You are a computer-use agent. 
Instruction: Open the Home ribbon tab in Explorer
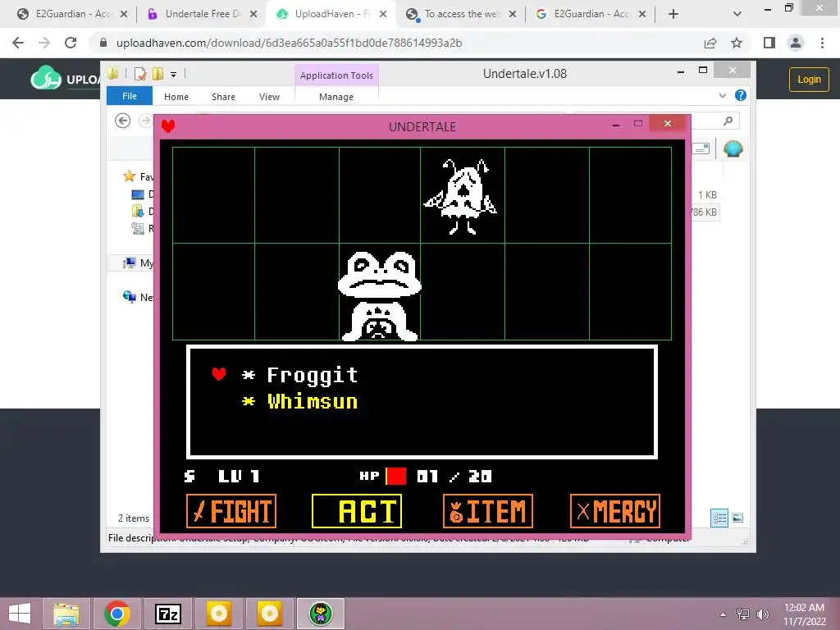click(x=176, y=97)
